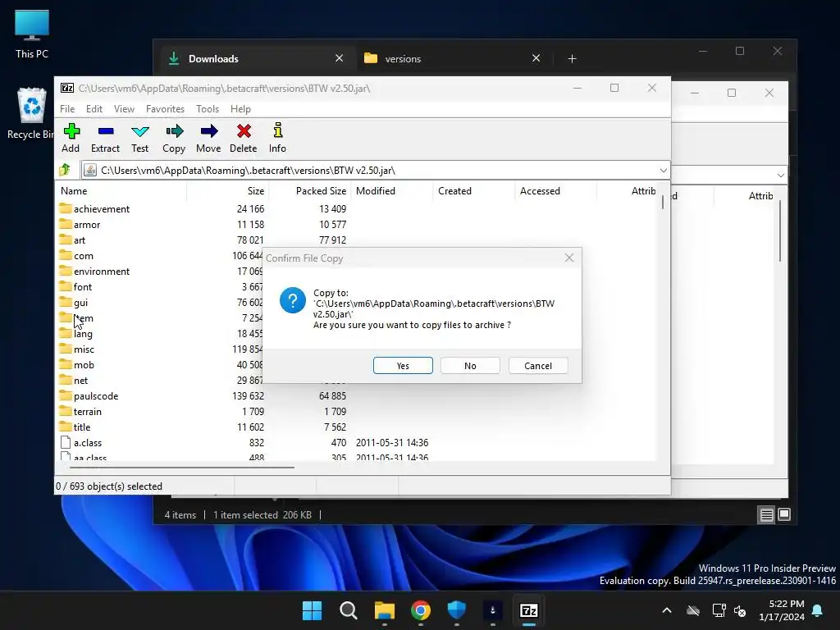Click the Info toolbar icon
Image resolution: width=840 pixels, height=630 pixels.
point(277,130)
